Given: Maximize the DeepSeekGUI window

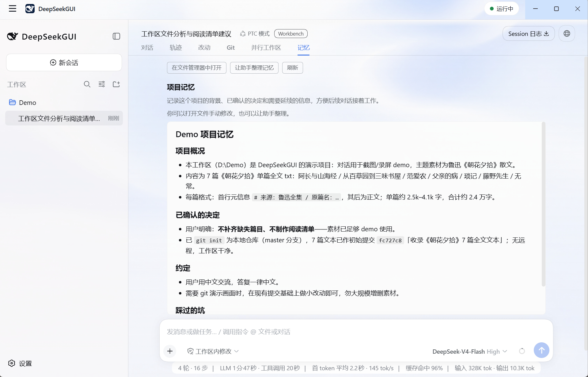Looking at the screenshot, I should [556, 9].
